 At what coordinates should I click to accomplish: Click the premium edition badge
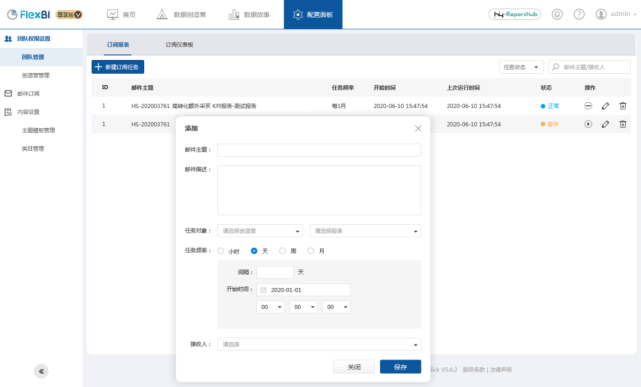coord(69,14)
